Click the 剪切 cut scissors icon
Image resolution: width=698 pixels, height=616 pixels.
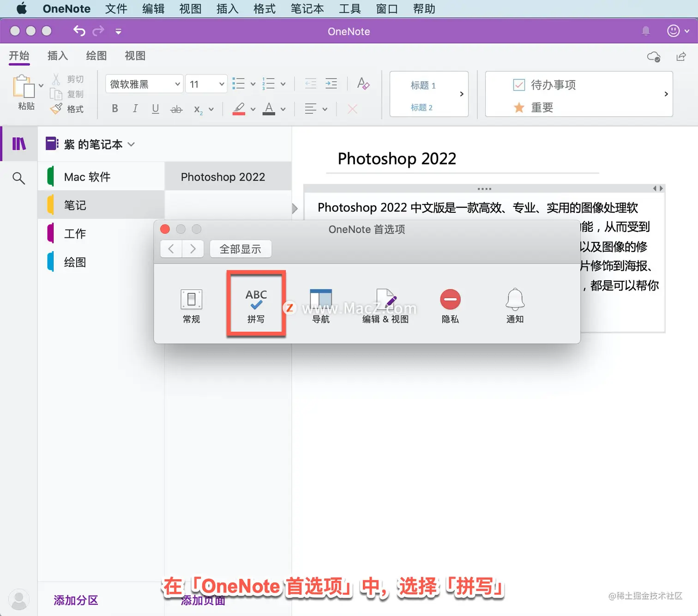tap(56, 79)
